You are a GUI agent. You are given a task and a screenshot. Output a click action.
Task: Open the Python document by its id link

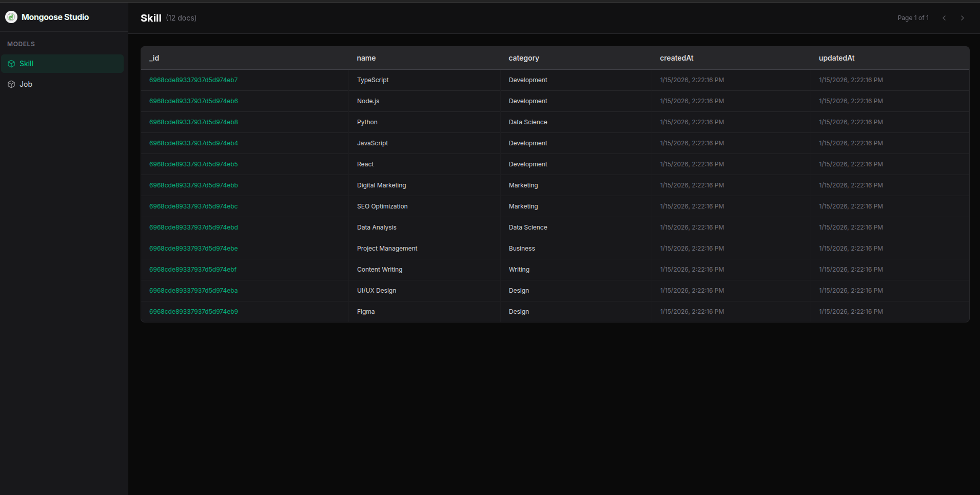pyautogui.click(x=193, y=122)
